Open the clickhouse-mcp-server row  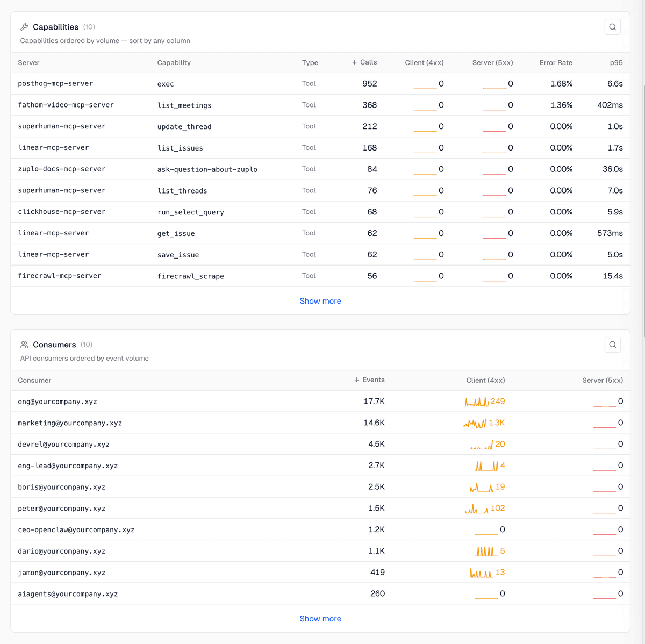click(320, 212)
